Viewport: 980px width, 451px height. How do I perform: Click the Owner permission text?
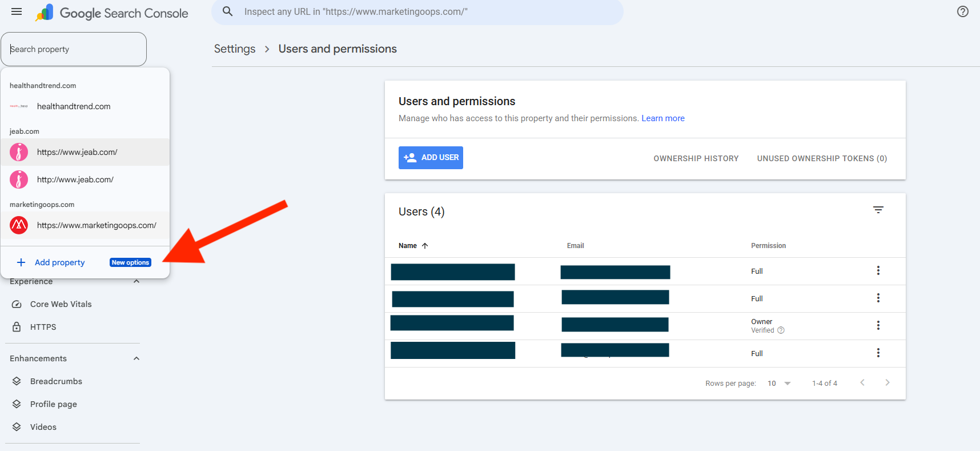pos(761,322)
